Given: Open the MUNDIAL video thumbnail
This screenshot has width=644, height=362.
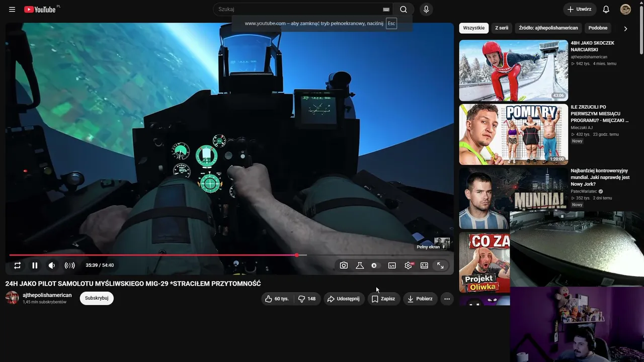Looking at the screenshot, I should point(514,198).
